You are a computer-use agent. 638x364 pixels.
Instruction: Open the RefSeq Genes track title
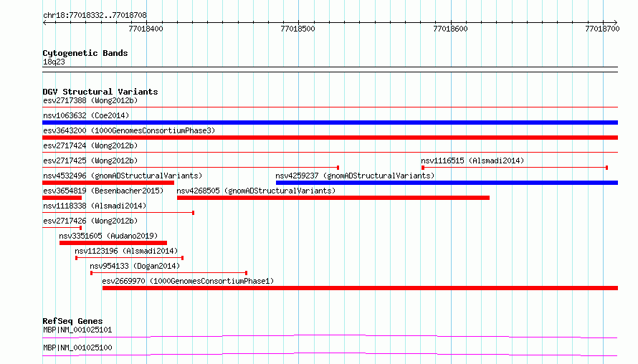pyautogui.click(x=72, y=321)
